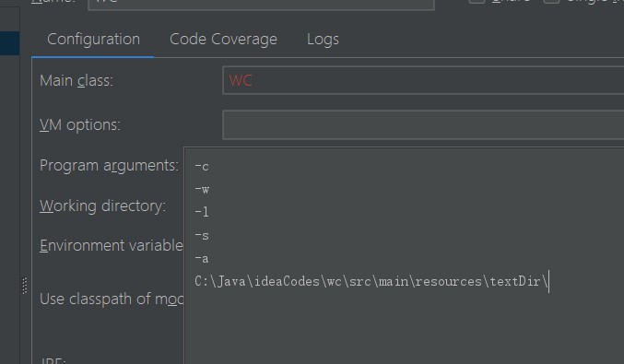The image size is (624, 364).
Task: Click the VM options label
Action: [x=80, y=125]
